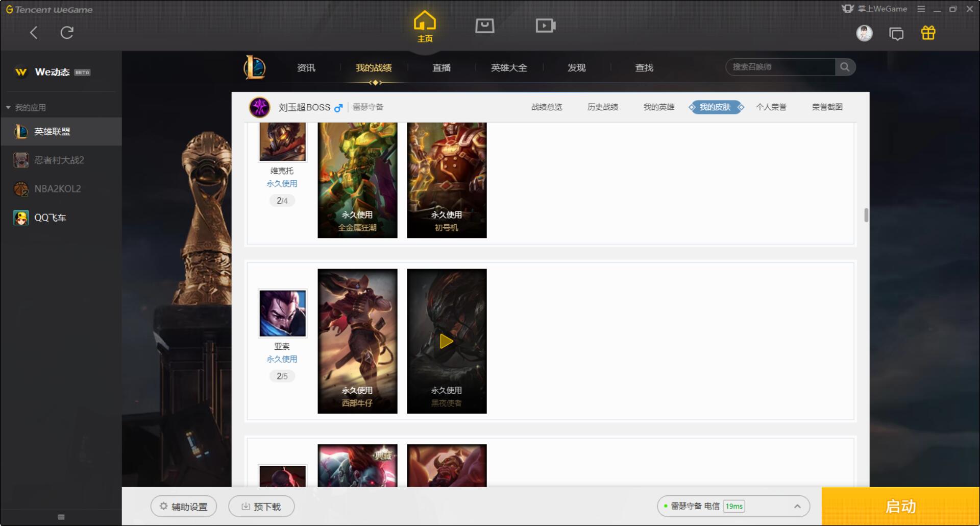The image size is (980, 526).
Task: Open the chat messages icon
Action: coord(896,34)
